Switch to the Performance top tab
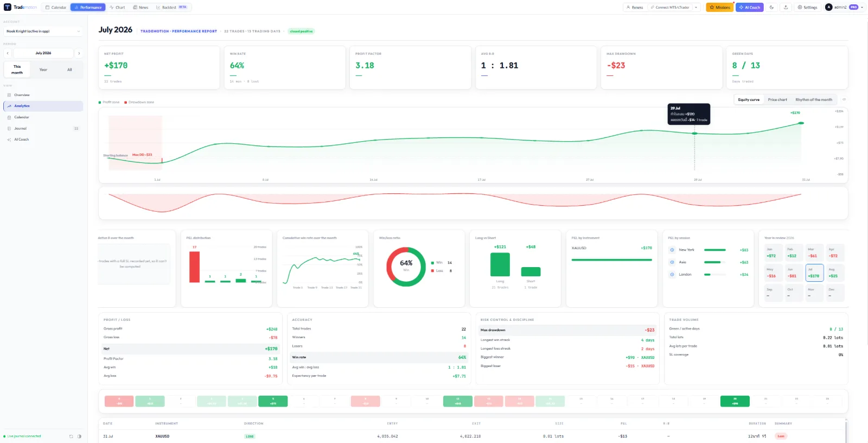This screenshot has width=868, height=443. point(88,8)
